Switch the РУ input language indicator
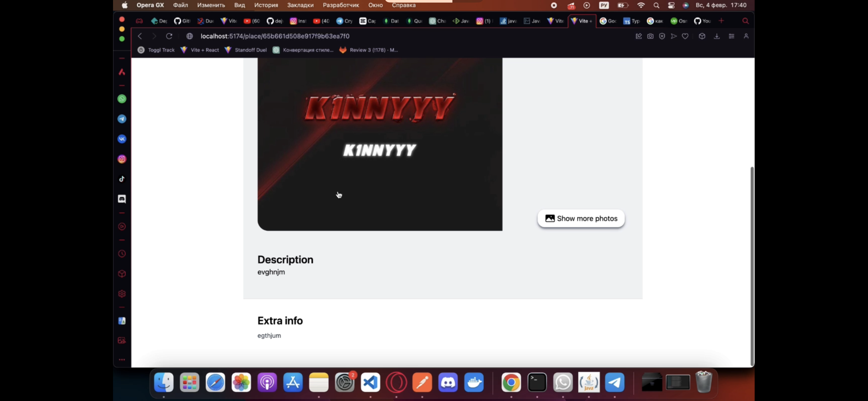 604,5
